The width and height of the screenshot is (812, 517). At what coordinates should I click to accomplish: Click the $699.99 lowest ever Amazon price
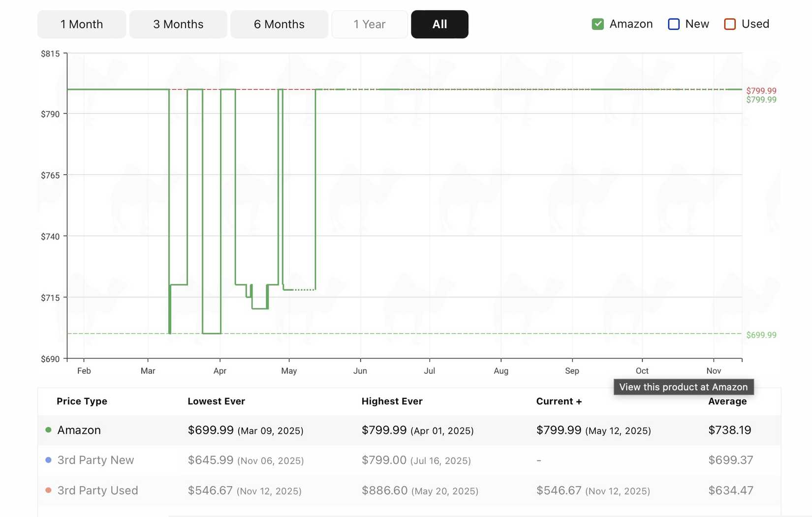[210, 429]
